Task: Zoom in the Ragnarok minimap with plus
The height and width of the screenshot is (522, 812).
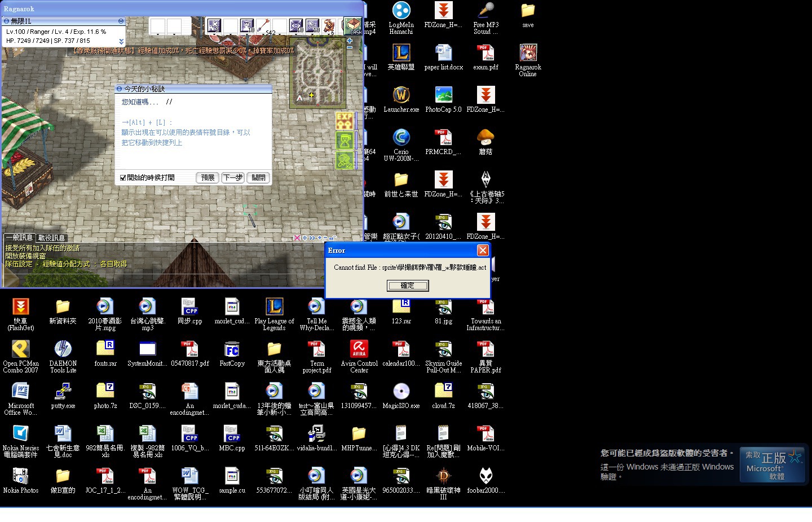Action: point(350,41)
